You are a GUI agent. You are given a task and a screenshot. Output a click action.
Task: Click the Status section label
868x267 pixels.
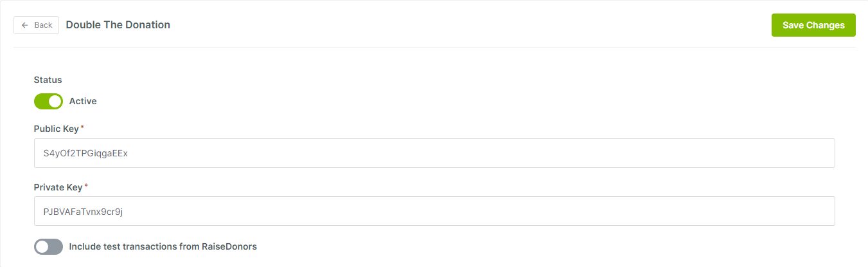[x=48, y=80]
